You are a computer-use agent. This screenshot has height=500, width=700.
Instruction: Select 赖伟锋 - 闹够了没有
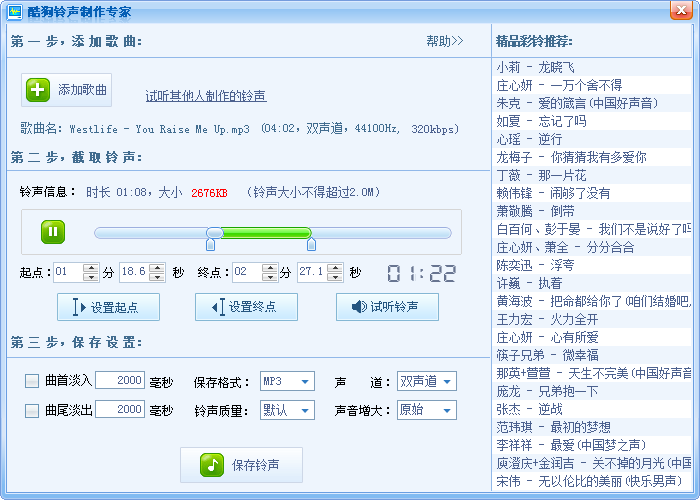[x=592, y=193]
